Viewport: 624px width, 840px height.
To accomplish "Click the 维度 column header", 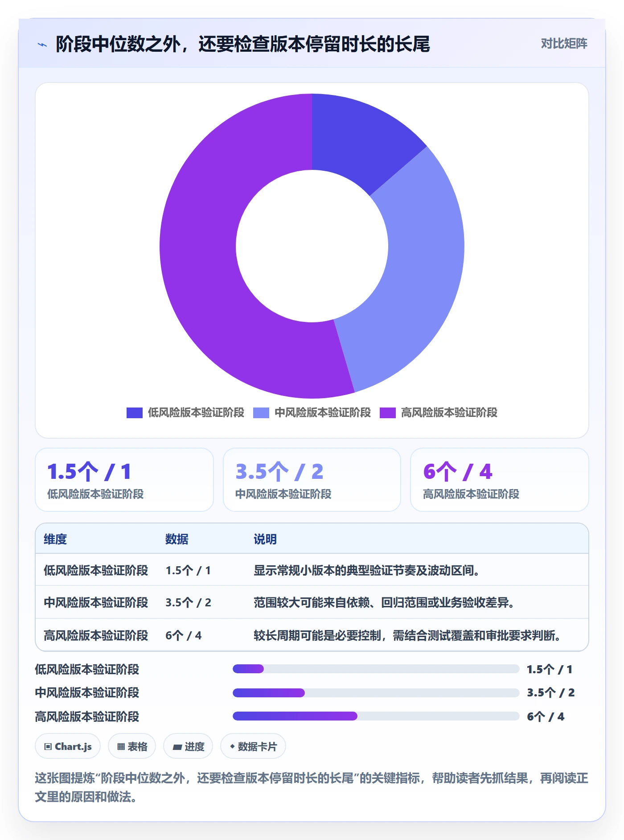I will [x=55, y=539].
